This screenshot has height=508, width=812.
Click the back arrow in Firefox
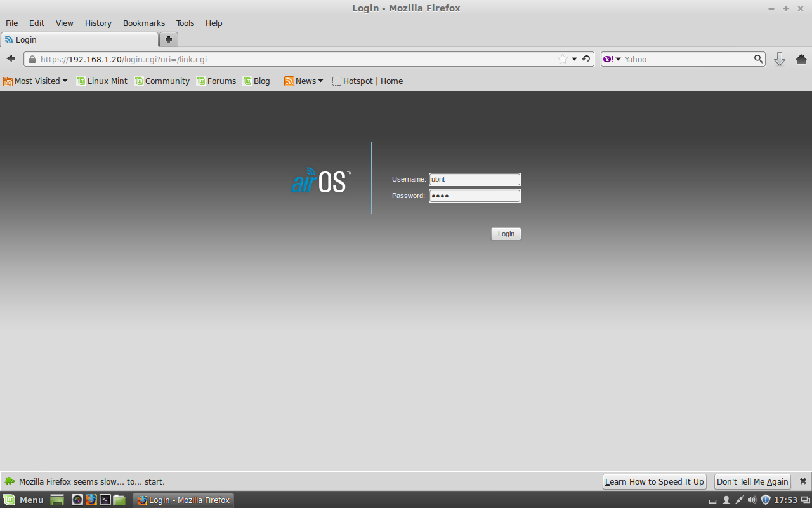click(x=11, y=58)
